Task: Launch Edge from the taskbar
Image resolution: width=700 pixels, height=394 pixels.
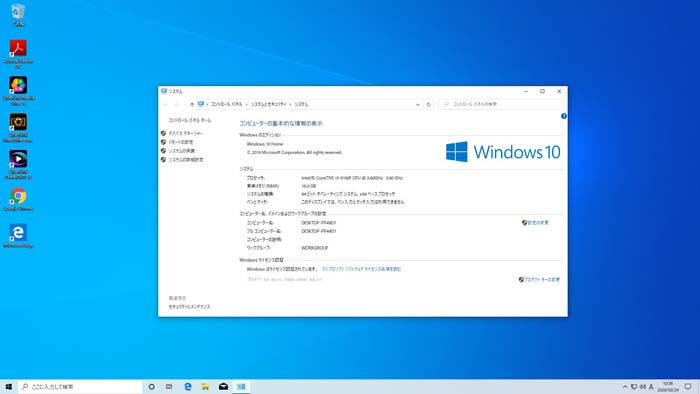Action: (188, 386)
